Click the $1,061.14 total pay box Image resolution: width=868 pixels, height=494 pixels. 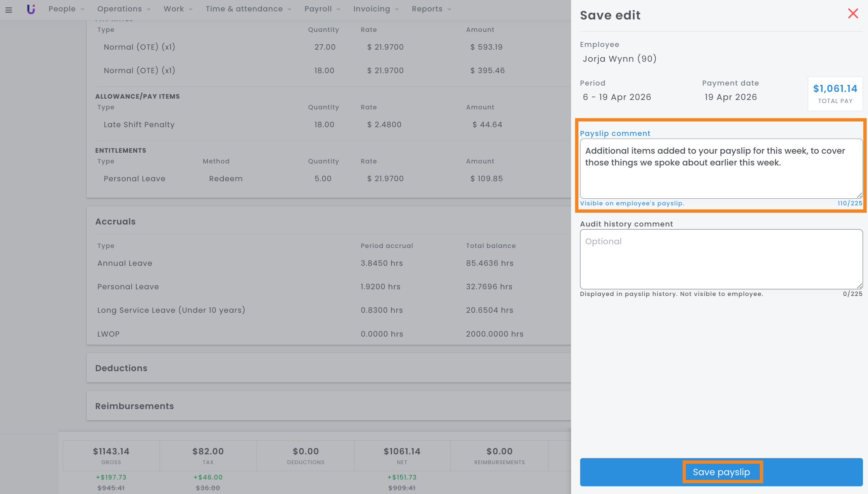pos(835,94)
